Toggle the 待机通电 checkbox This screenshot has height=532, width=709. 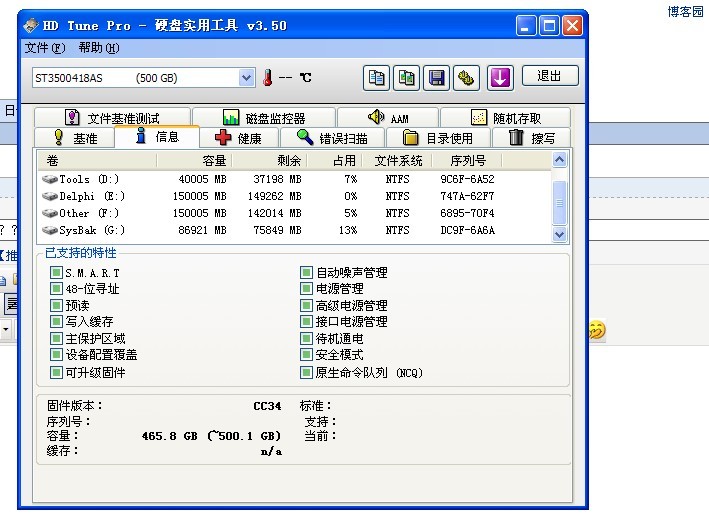pos(306,339)
